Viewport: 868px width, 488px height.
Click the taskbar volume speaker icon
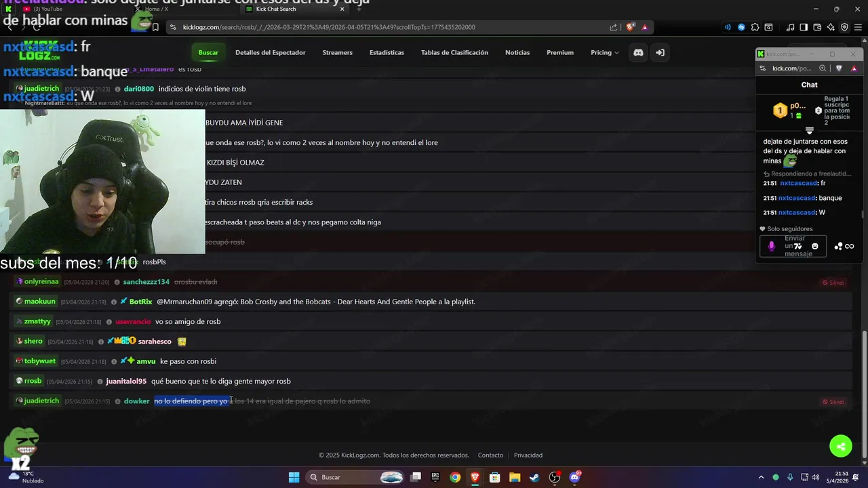click(x=815, y=477)
